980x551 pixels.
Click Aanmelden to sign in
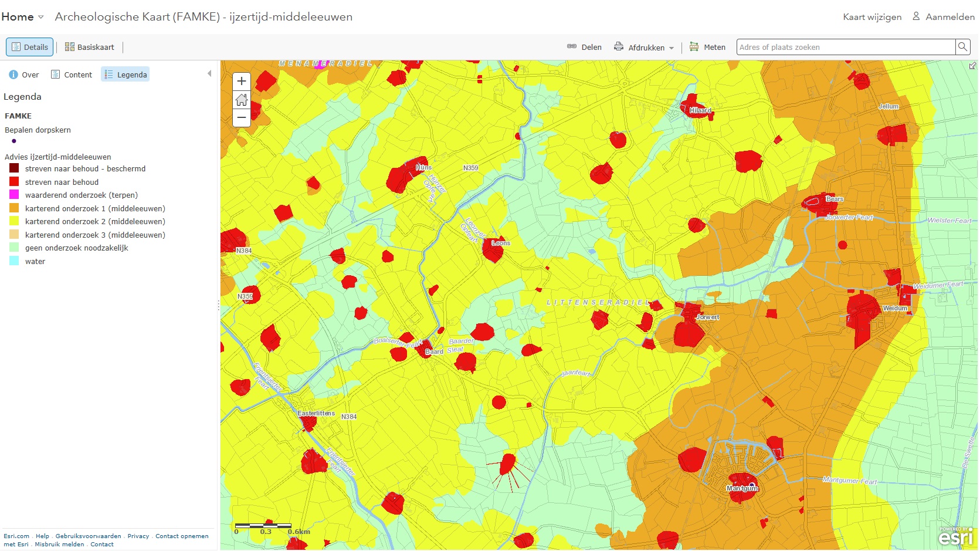point(944,17)
